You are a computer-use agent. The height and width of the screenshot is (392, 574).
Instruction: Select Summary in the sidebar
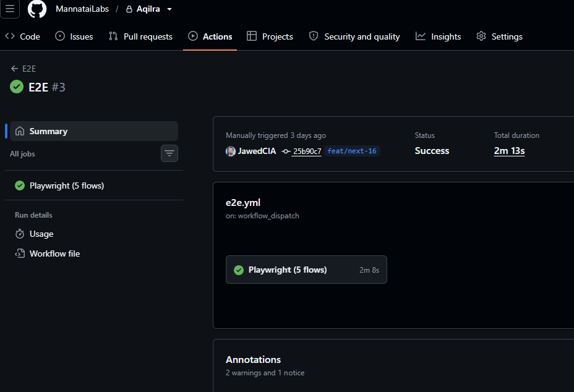click(94, 131)
